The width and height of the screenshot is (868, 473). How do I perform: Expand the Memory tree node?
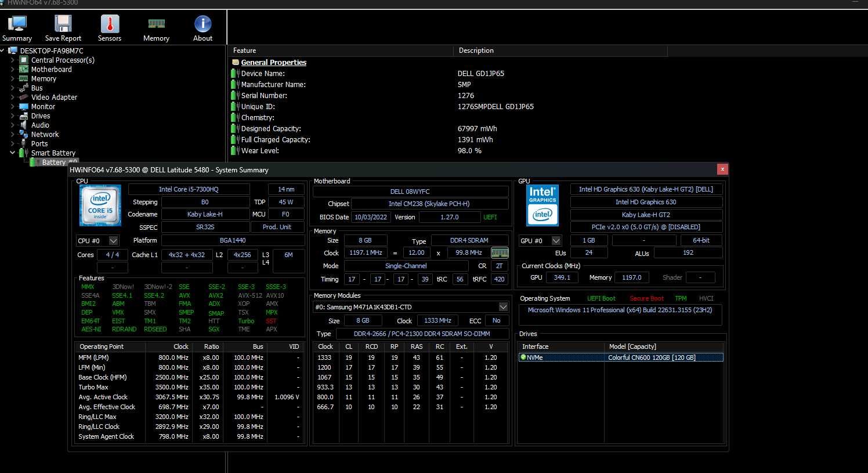coord(13,78)
